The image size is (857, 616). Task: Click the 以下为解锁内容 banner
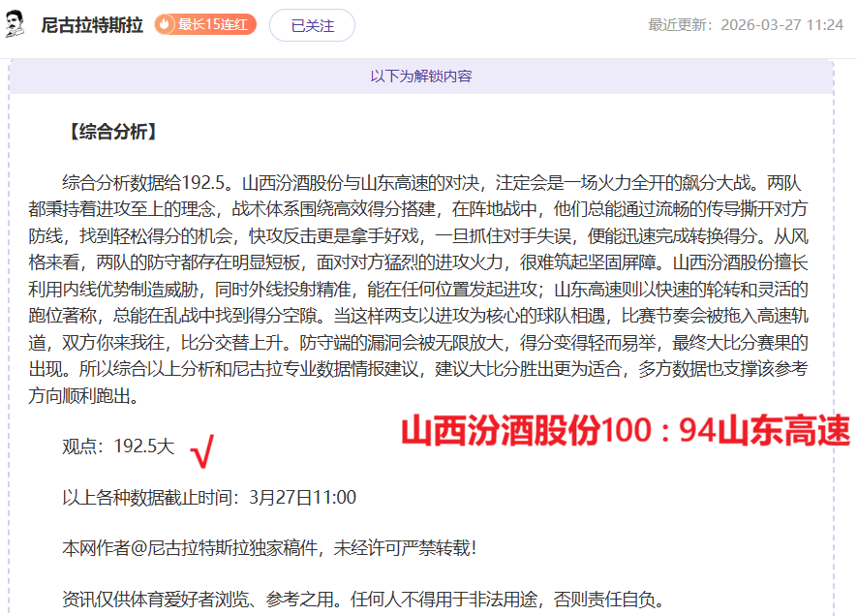click(420, 76)
